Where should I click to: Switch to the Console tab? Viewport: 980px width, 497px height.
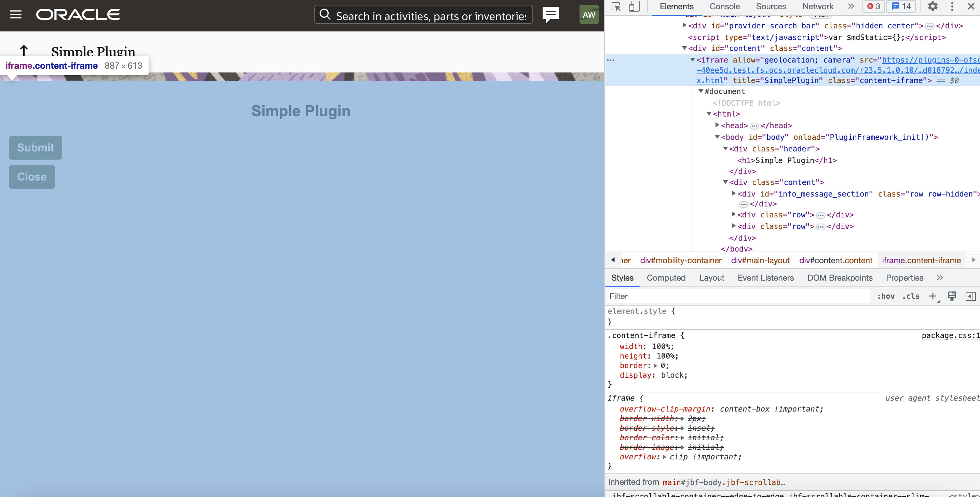[x=724, y=6]
